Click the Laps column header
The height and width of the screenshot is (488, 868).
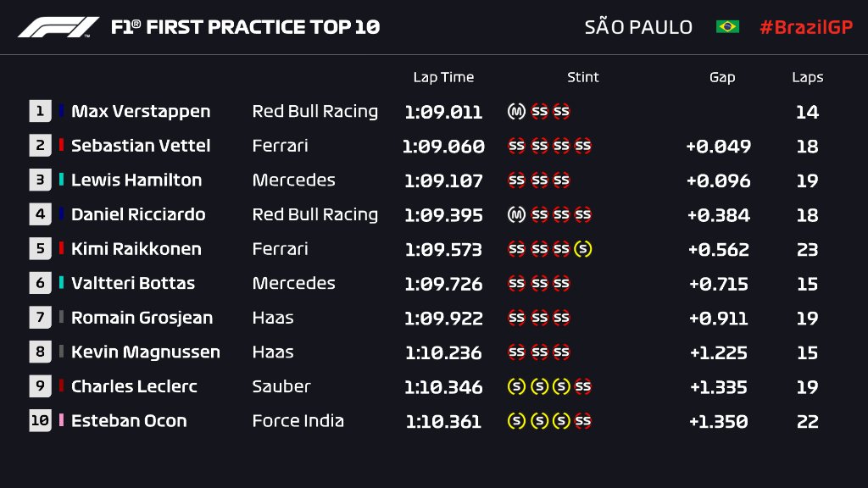point(808,77)
